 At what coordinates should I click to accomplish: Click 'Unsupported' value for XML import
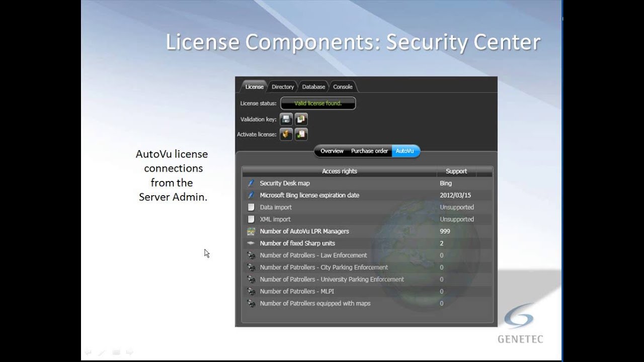pos(457,219)
